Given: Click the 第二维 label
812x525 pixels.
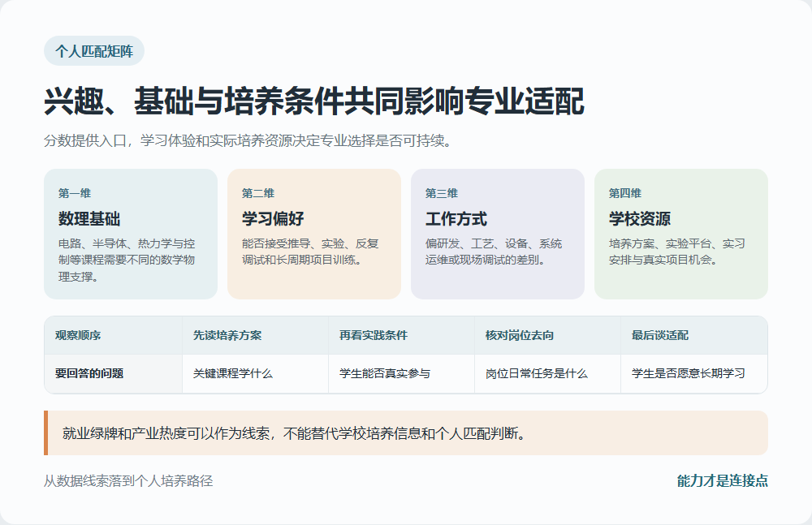Looking at the screenshot, I should [258, 193].
